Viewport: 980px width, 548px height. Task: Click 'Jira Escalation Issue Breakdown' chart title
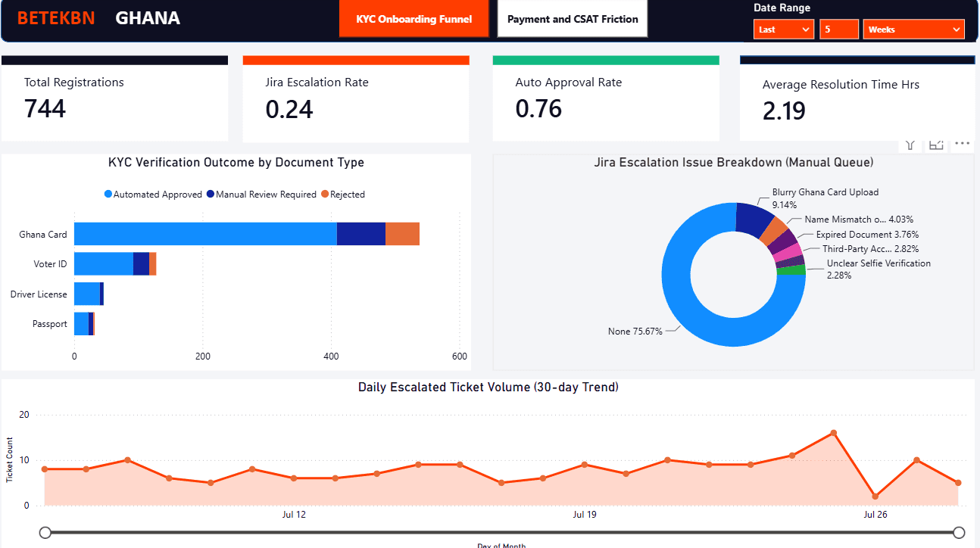click(x=734, y=163)
